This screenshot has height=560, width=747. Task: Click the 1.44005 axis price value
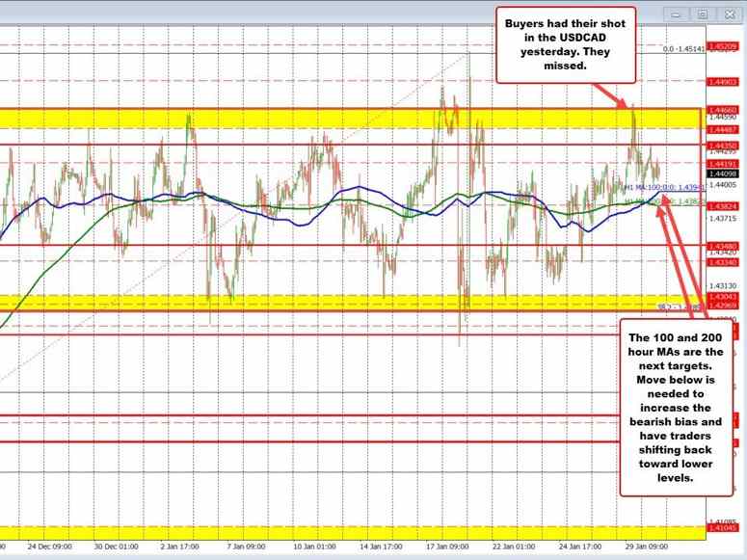click(x=723, y=184)
